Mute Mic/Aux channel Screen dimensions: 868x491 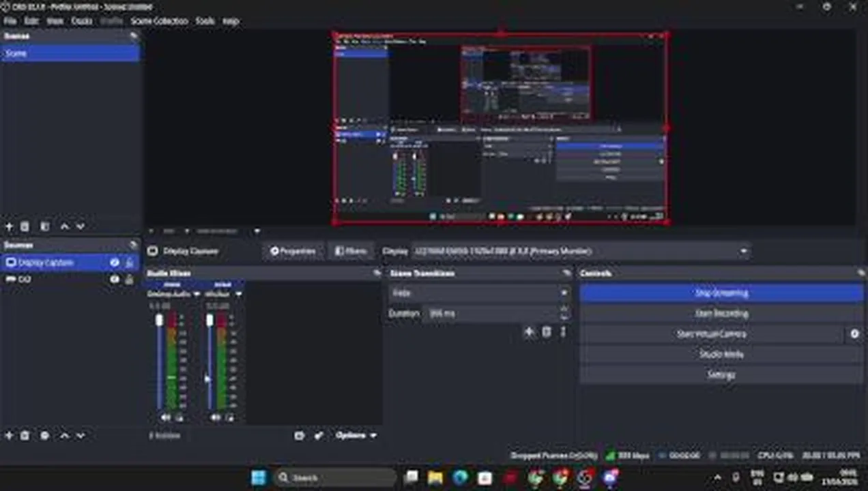[216, 417]
